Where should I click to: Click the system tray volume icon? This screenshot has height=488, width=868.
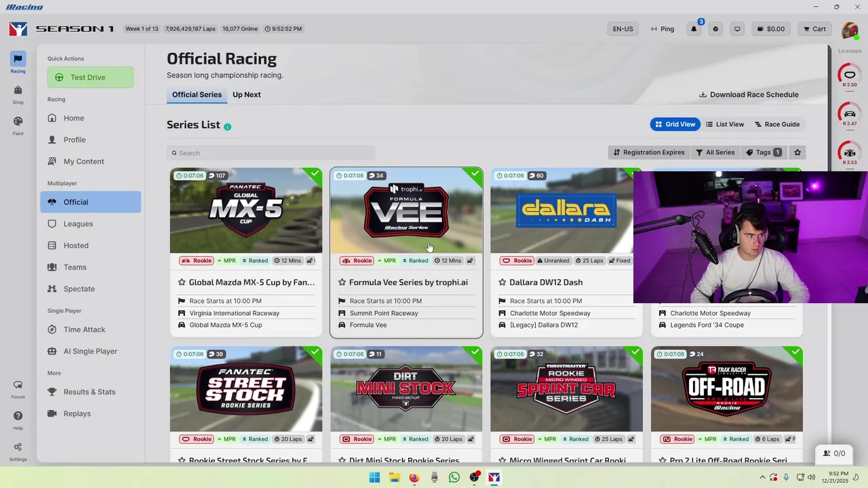coord(812,477)
